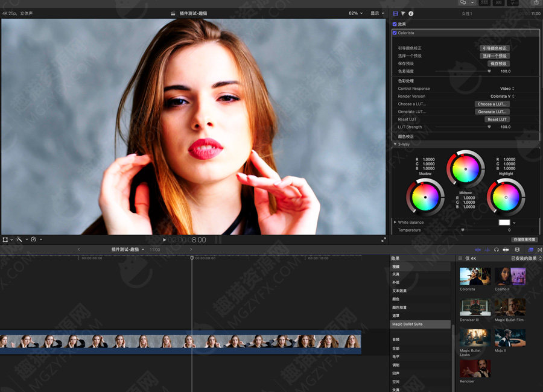Open the 已安装的效果 installed effects dropdown
Image resolution: width=543 pixels, height=392 pixels.
point(526,258)
